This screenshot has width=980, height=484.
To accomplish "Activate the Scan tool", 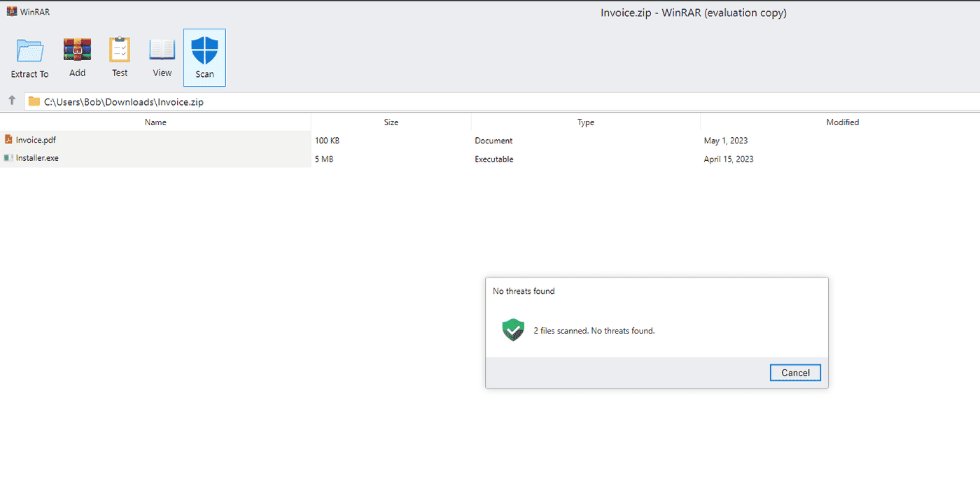I will 204,57.
